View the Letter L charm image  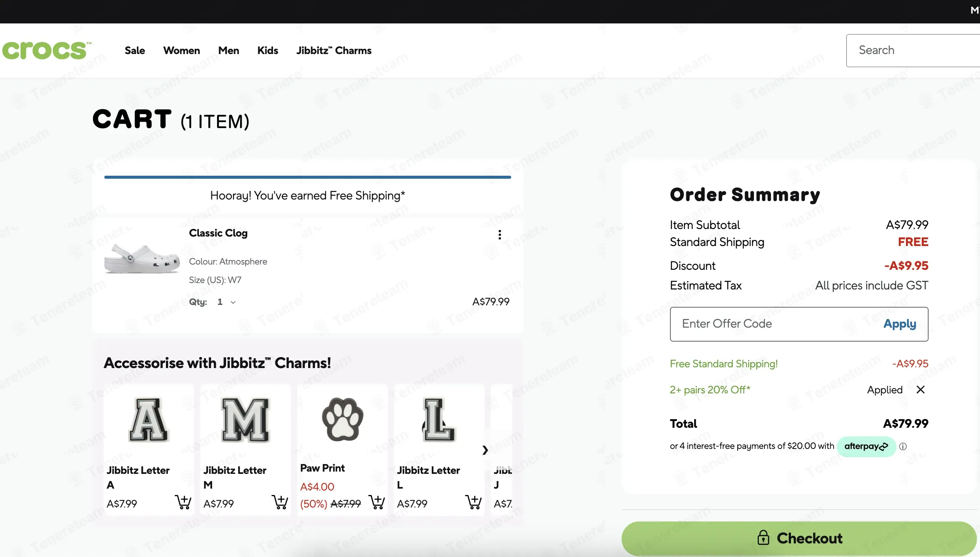click(439, 420)
